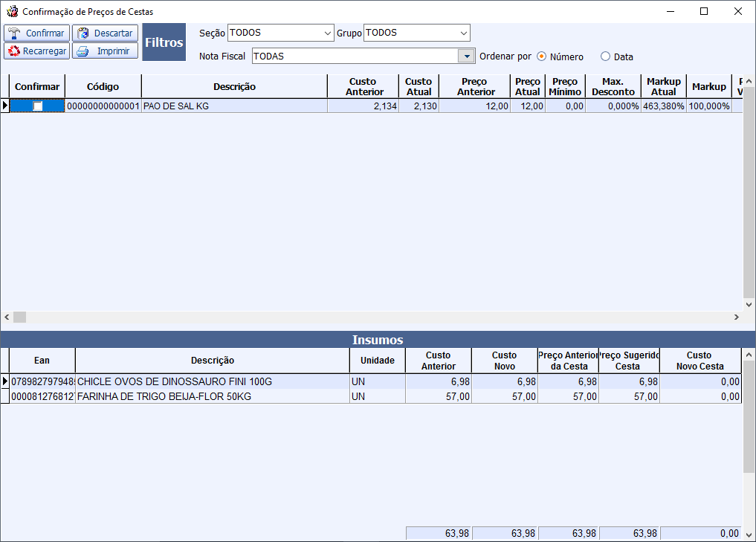Select the code cell 00000000000001
The width and height of the screenshot is (756, 542).
pos(103,106)
